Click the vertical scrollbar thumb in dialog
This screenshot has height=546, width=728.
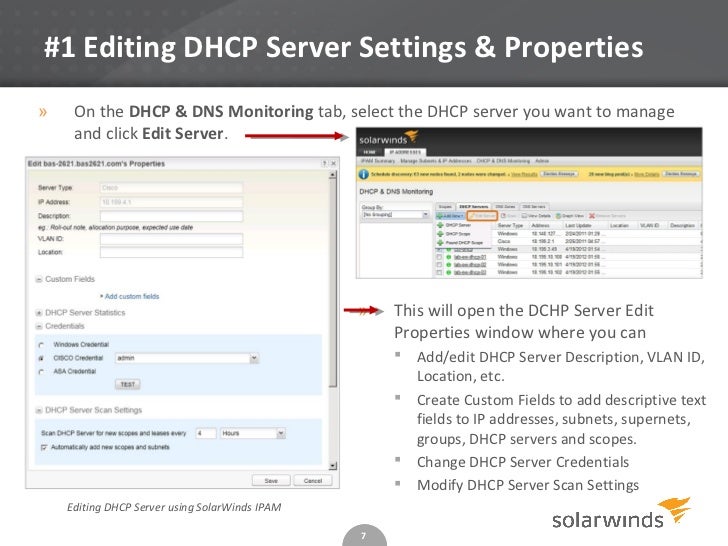click(x=333, y=283)
